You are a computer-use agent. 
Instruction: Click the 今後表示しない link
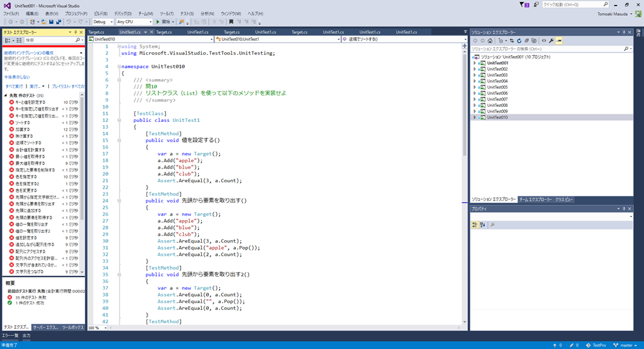point(17,76)
